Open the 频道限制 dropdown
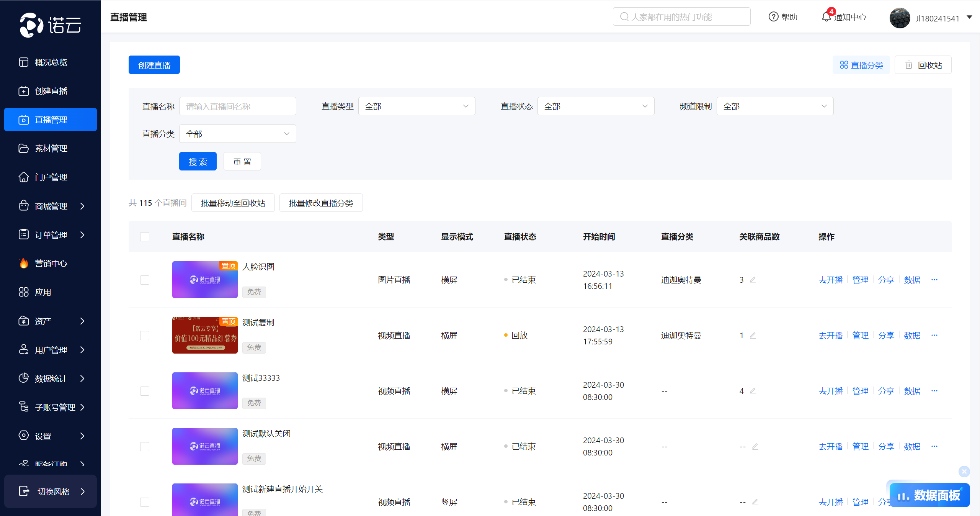The image size is (980, 516). 775,106
